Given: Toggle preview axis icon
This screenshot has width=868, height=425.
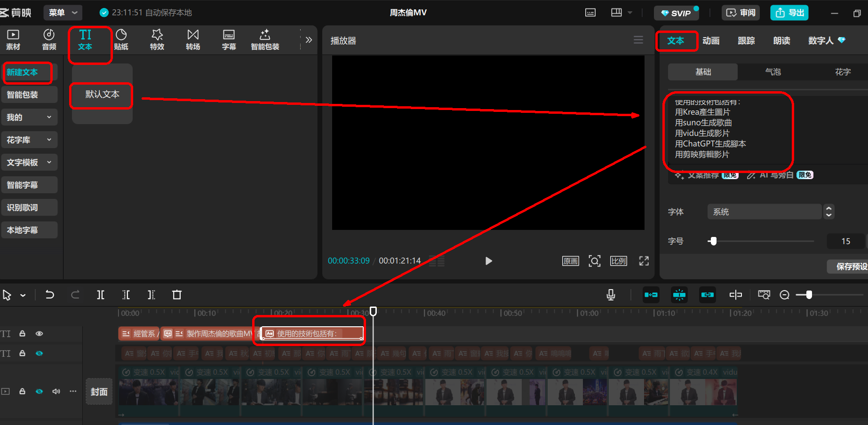Looking at the screenshot, I should (736, 295).
